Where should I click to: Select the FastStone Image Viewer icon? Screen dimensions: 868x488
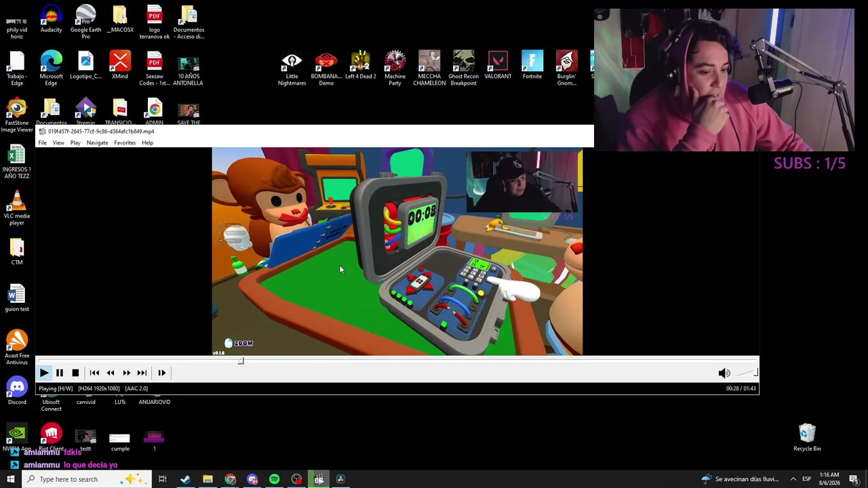[17, 115]
